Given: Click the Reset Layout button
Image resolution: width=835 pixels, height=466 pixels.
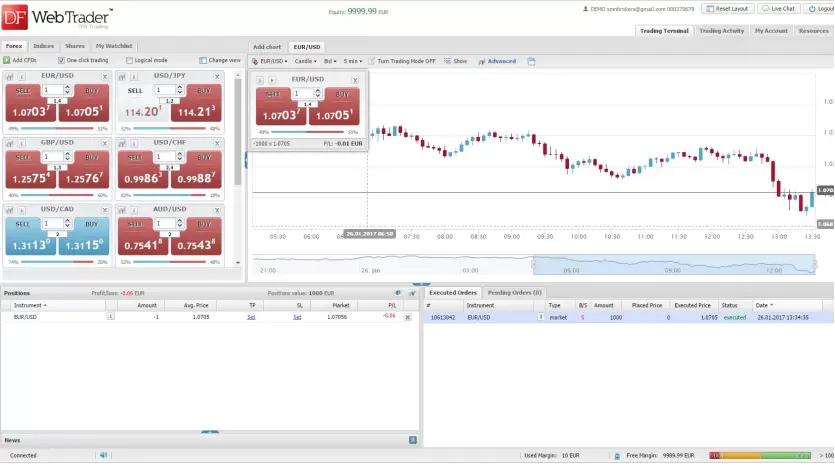Looking at the screenshot, I should 728,9.
